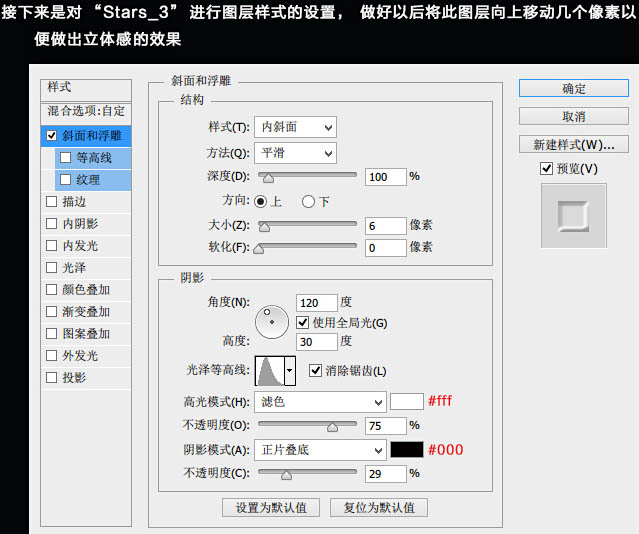639x534 pixels.
Task: Toggle 使用全局光(G) checkbox
Action: [x=302, y=322]
